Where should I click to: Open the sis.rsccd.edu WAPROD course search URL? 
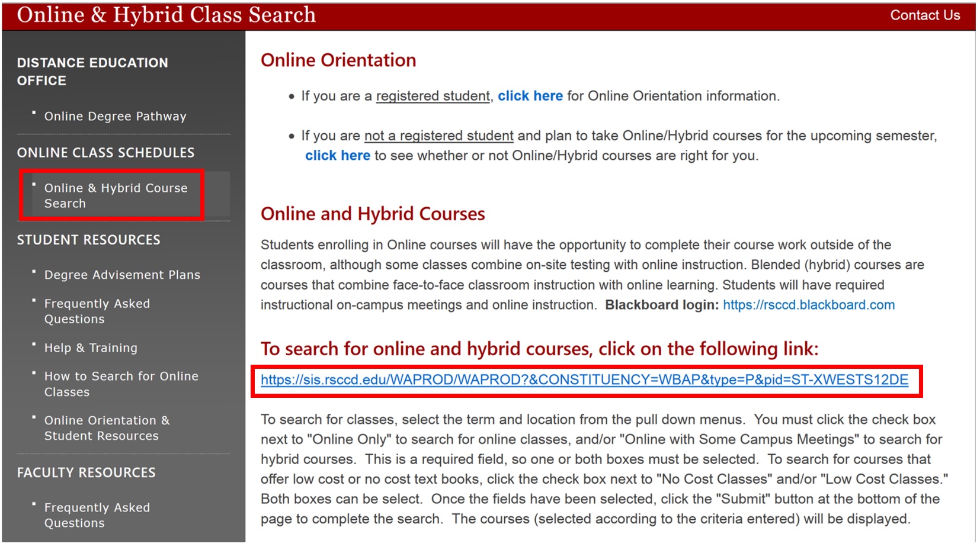(584, 380)
